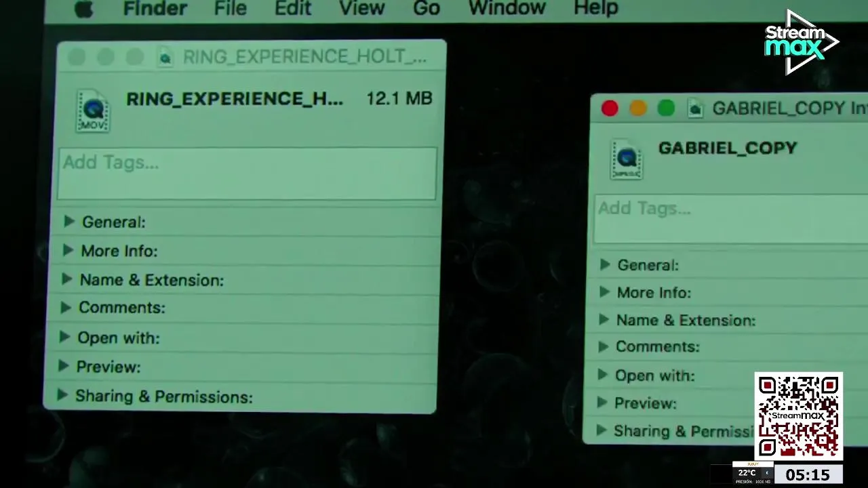Click the 12.1 MB file size
The height and width of the screenshot is (488, 868).
coord(399,99)
